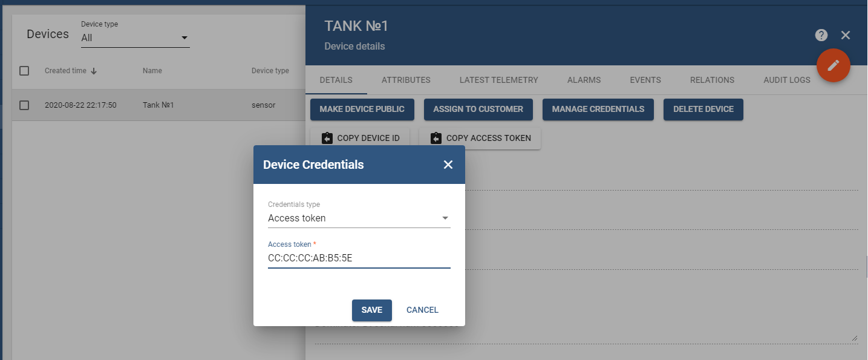Open the Latest Telemetry tab

click(x=498, y=80)
